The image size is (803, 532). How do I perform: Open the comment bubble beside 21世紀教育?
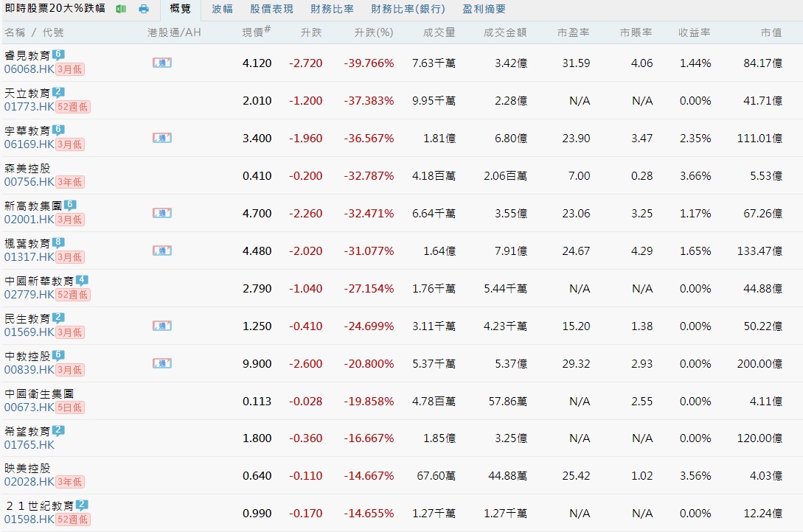82,505
